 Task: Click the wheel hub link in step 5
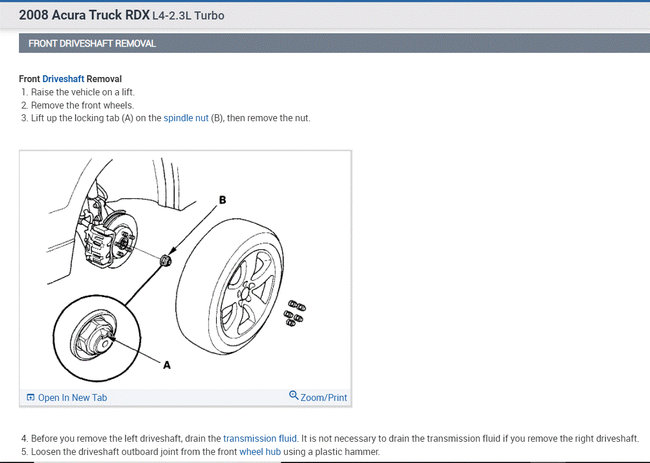[x=260, y=451]
